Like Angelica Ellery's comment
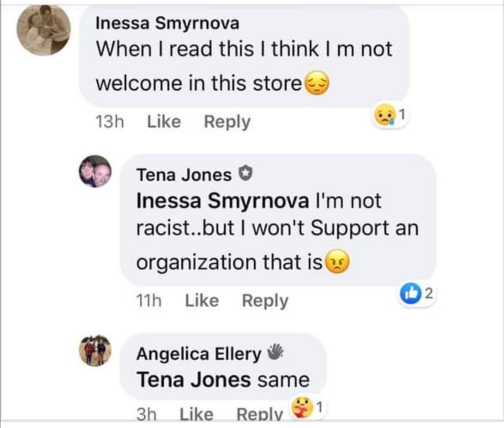The image size is (504, 428). coord(196,414)
